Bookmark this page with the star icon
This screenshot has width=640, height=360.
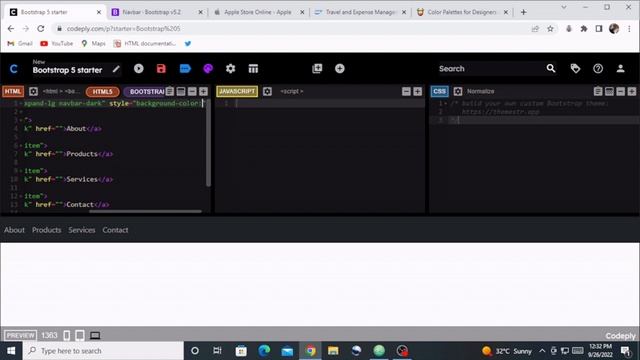(550, 29)
